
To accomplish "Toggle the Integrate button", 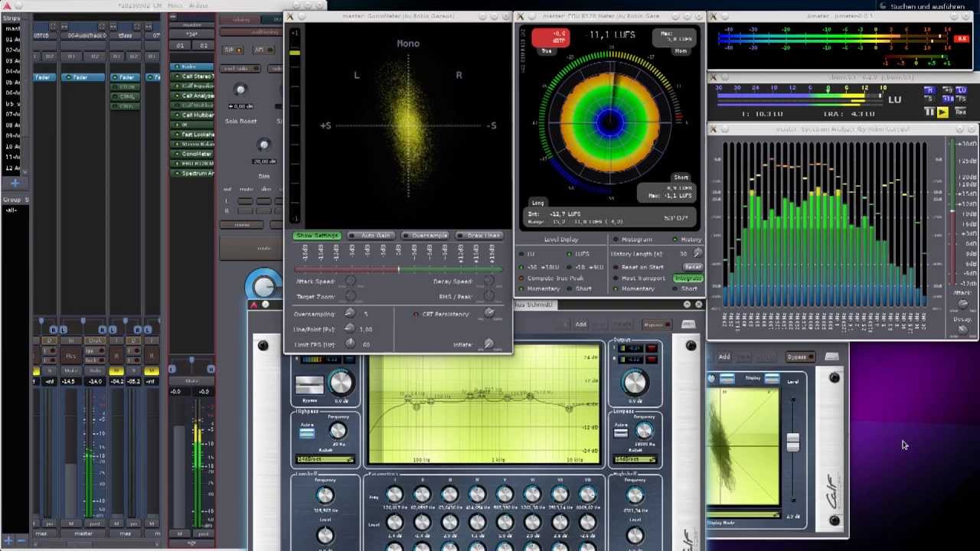I will point(688,278).
